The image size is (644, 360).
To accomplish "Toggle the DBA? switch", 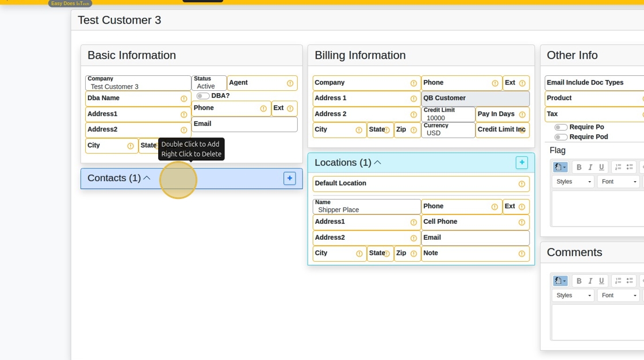I will coord(203,96).
